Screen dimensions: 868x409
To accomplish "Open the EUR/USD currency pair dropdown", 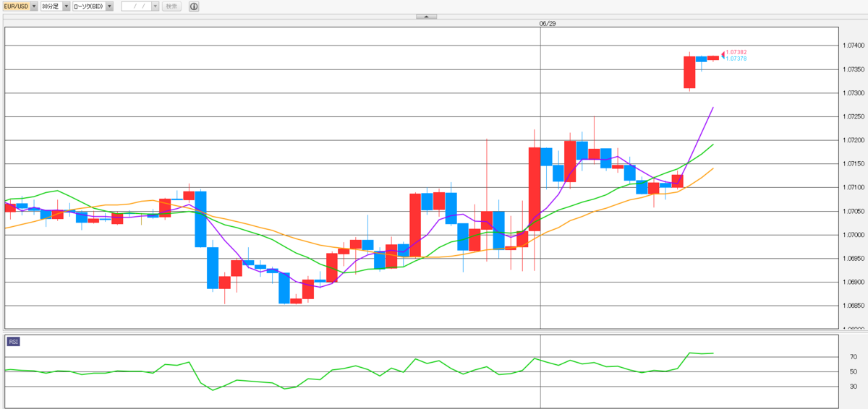I will tap(22, 6).
